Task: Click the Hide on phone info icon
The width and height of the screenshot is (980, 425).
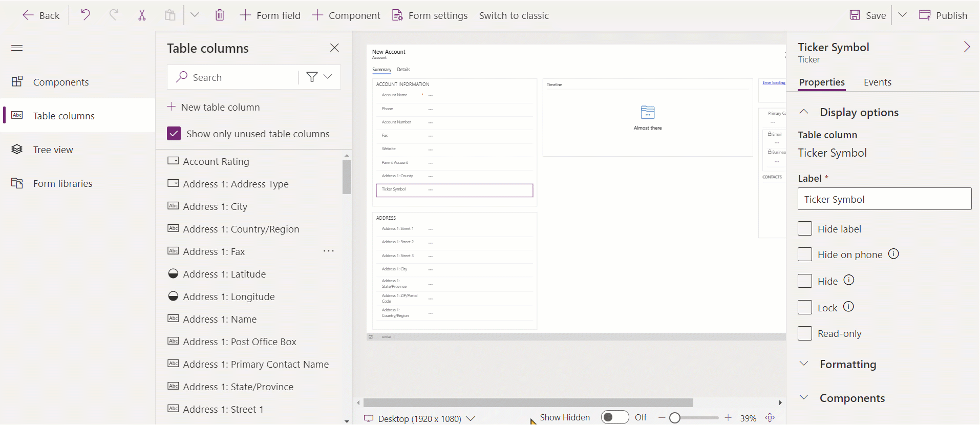Action: [893, 254]
